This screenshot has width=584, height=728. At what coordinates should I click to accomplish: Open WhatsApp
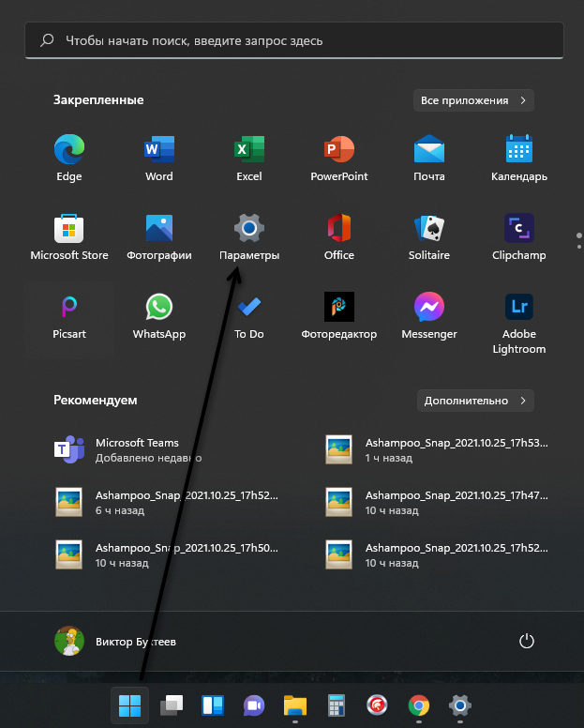click(159, 316)
